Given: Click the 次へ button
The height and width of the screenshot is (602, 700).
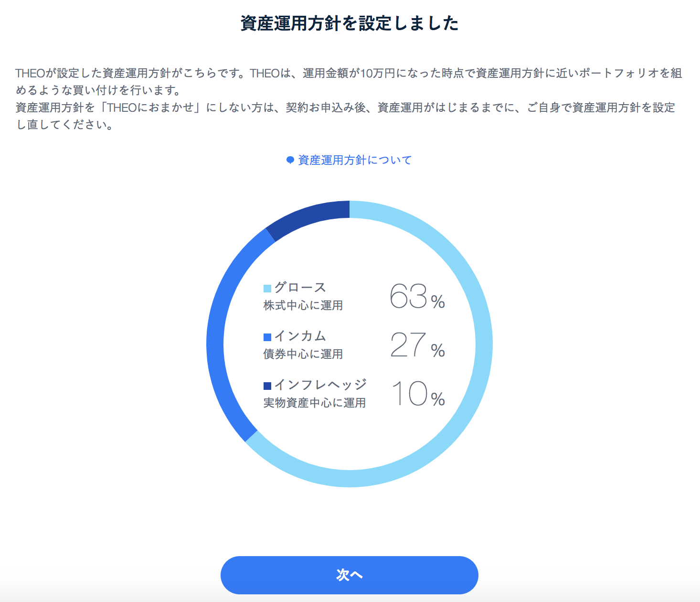Looking at the screenshot, I should click(x=349, y=575).
